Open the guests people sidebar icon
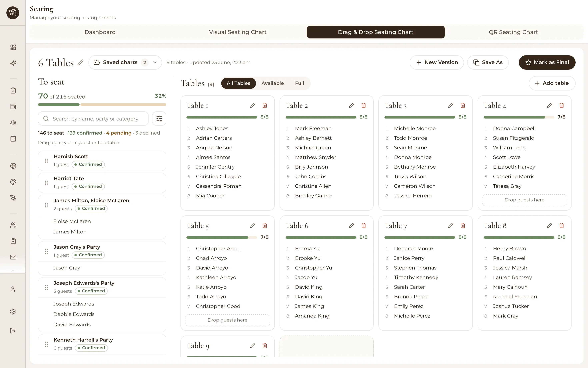 (x=13, y=225)
